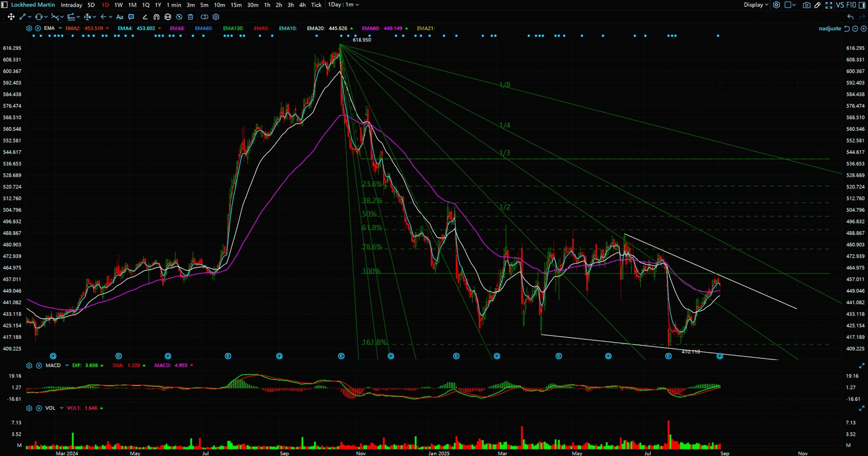This screenshot has height=456, width=868.
Task: Zoom in chart with plus icon
Action: click(863, 28)
